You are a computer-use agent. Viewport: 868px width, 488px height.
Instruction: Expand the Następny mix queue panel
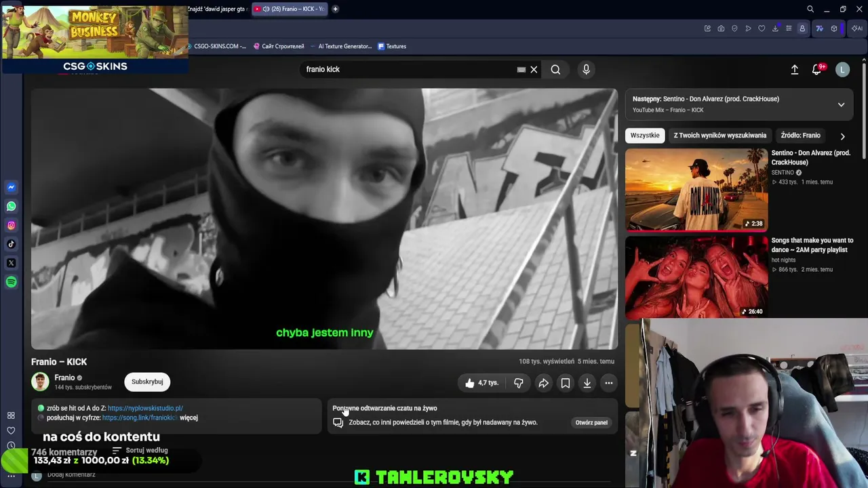click(x=841, y=104)
